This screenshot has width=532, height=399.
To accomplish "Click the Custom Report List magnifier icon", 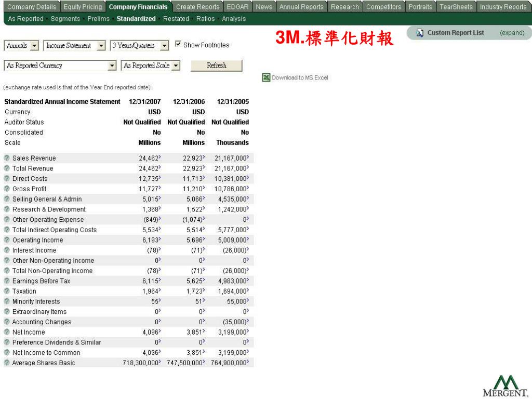I will click(420, 33).
